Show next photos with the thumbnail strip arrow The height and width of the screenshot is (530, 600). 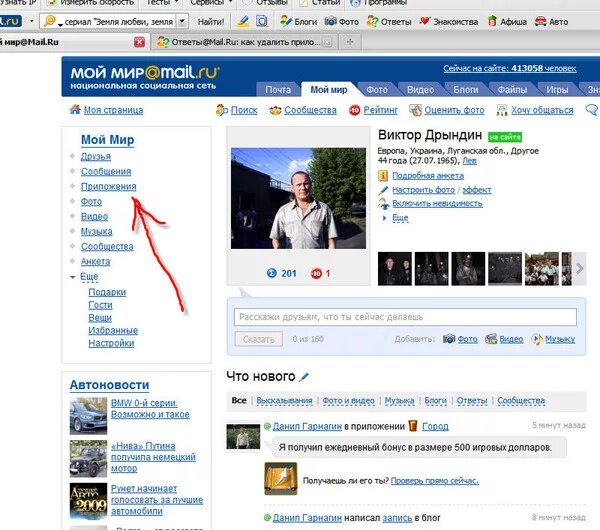579,269
